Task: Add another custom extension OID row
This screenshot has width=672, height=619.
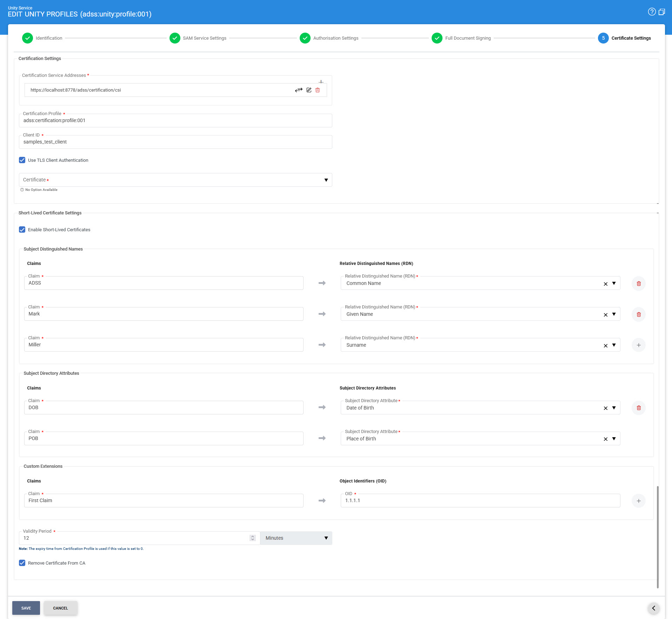Action: coord(638,501)
